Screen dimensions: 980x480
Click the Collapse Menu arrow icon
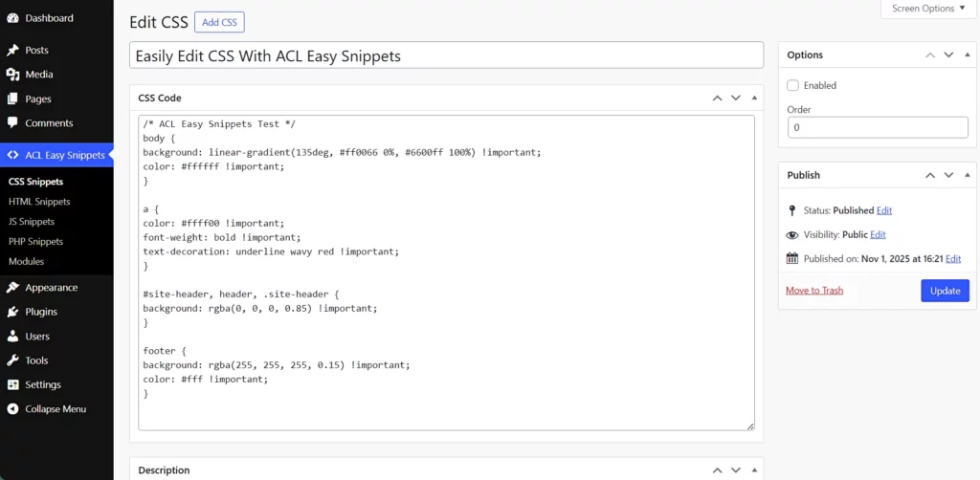coord(12,409)
